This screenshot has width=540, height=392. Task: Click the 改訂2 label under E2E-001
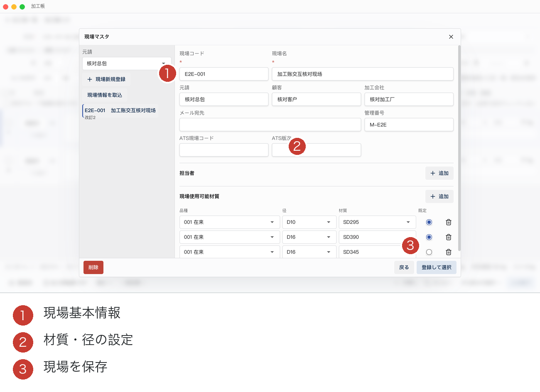[x=90, y=118]
